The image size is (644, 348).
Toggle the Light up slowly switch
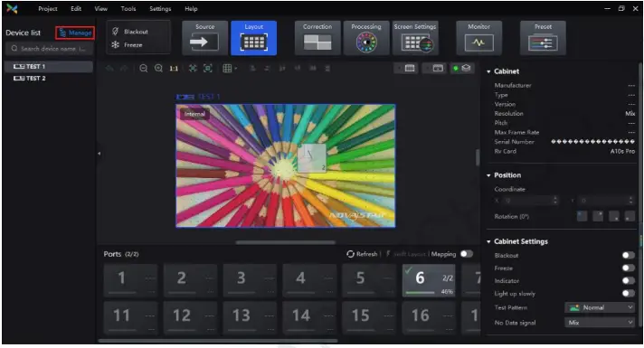629,294
